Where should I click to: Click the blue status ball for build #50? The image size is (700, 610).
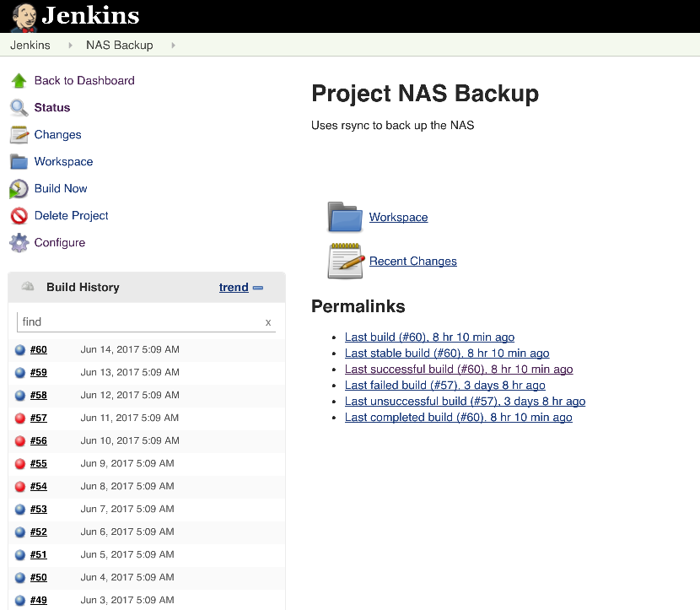click(20, 577)
